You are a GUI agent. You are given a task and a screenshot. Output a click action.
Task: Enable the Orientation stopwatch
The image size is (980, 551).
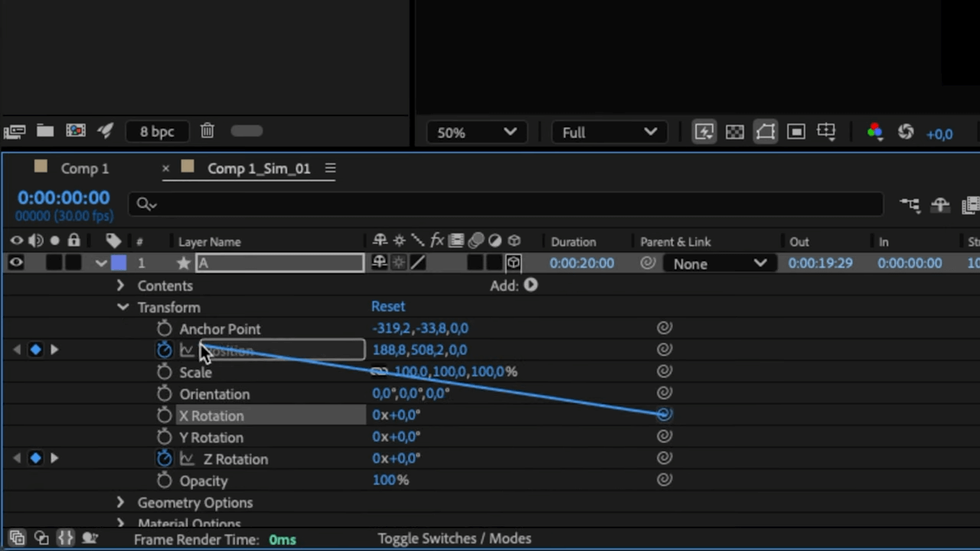164,394
